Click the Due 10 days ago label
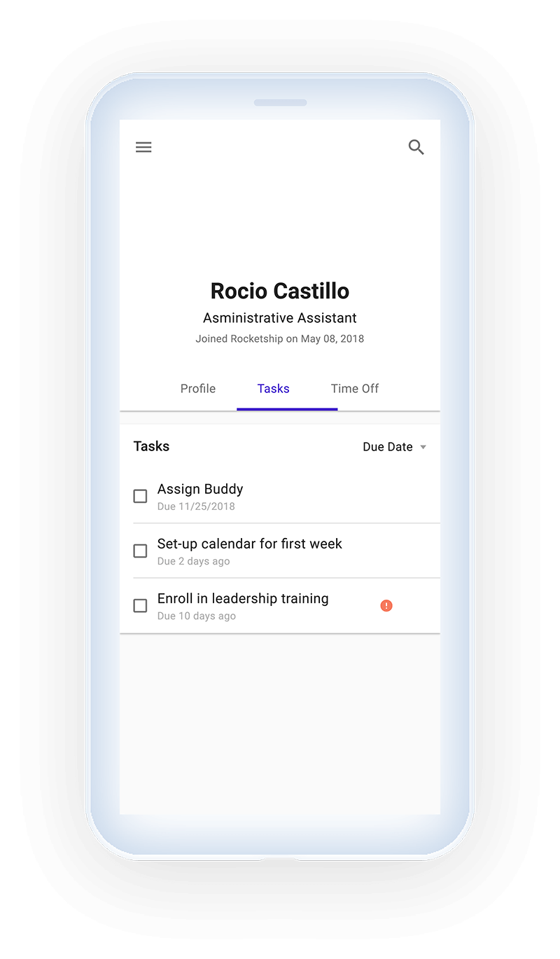Viewport: 560px width, 959px height. coord(197,616)
